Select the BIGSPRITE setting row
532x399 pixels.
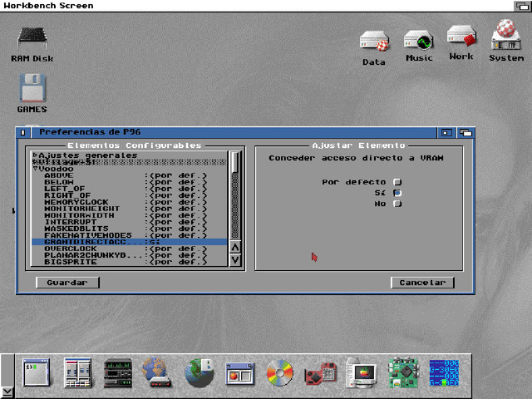pos(130,262)
